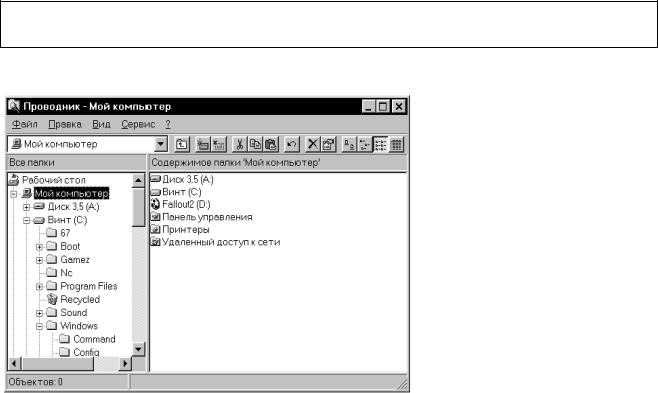Connect network drive toolbar icon
Viewport: 658px width, 393px height.
tap(203, 145)
